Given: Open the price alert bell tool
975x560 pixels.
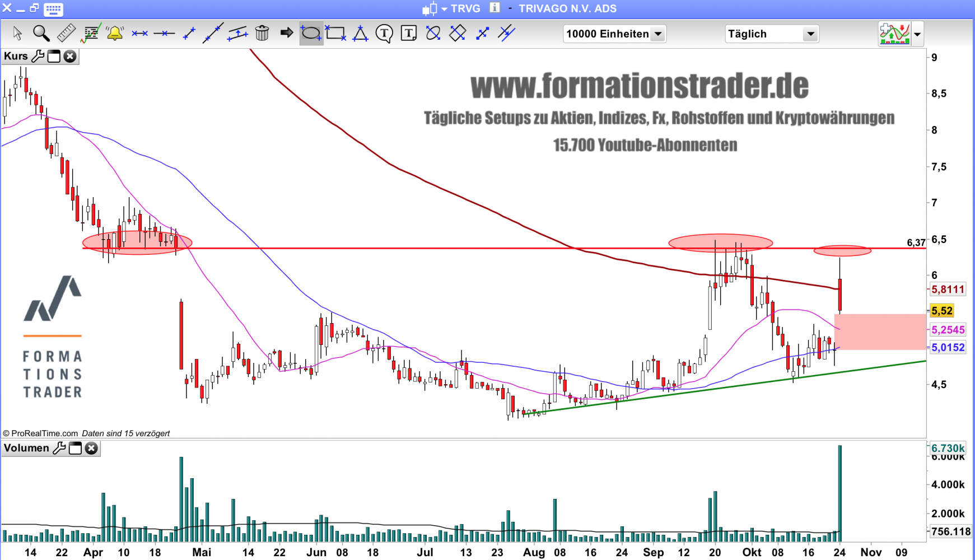Looking at the screenshot, I should [115, 34].
